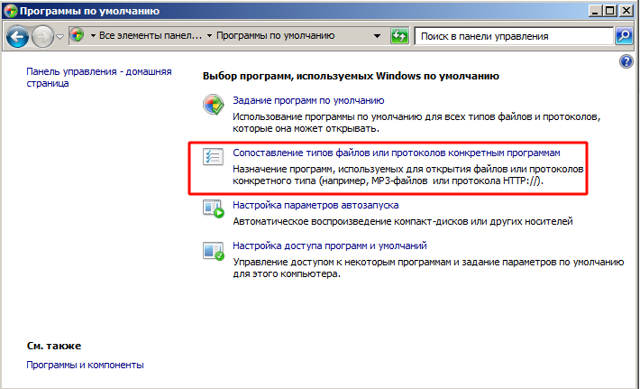Click the Control Panel icon in address bar
This screenshot has width=640, height=389.
click(77, 36)
